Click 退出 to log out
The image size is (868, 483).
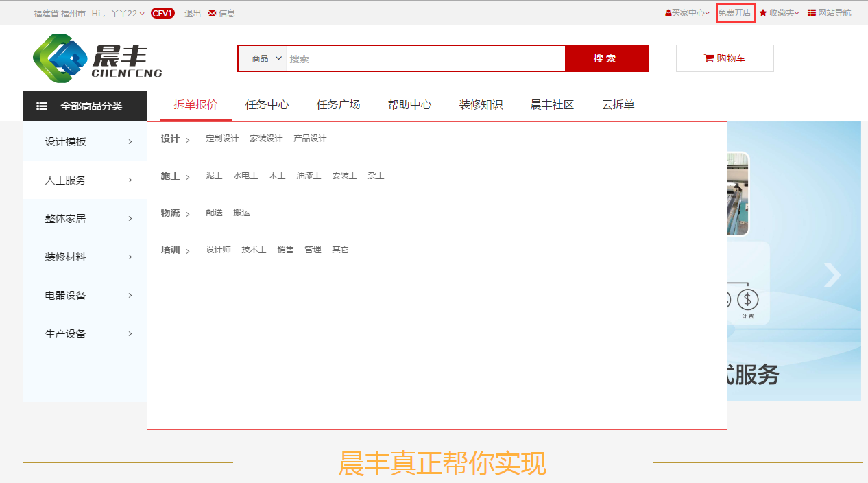[x=193, y=13]
